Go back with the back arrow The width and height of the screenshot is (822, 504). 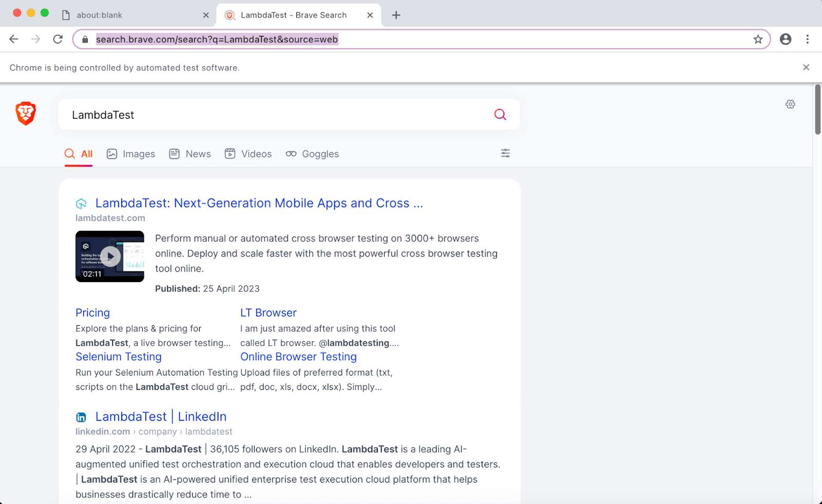pos(14,40)
